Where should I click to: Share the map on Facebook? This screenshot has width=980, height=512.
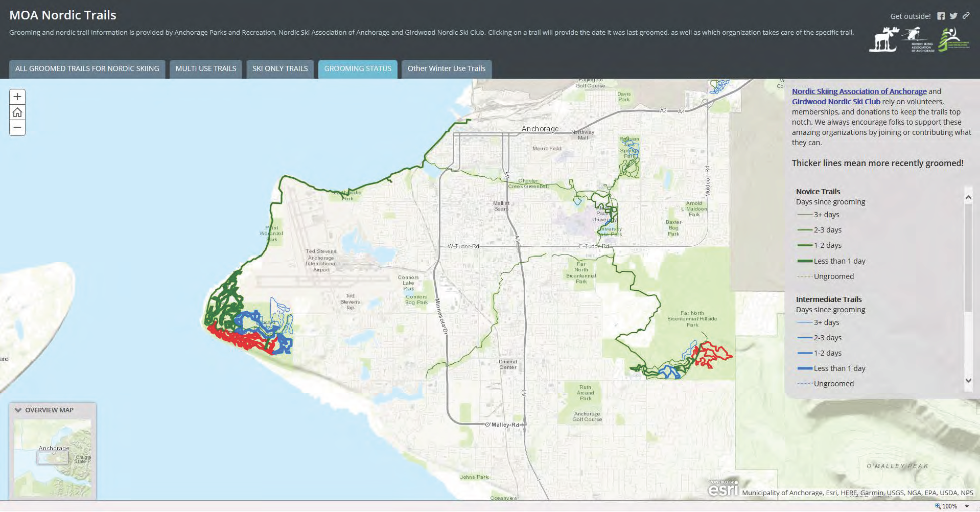coord(941,16)
